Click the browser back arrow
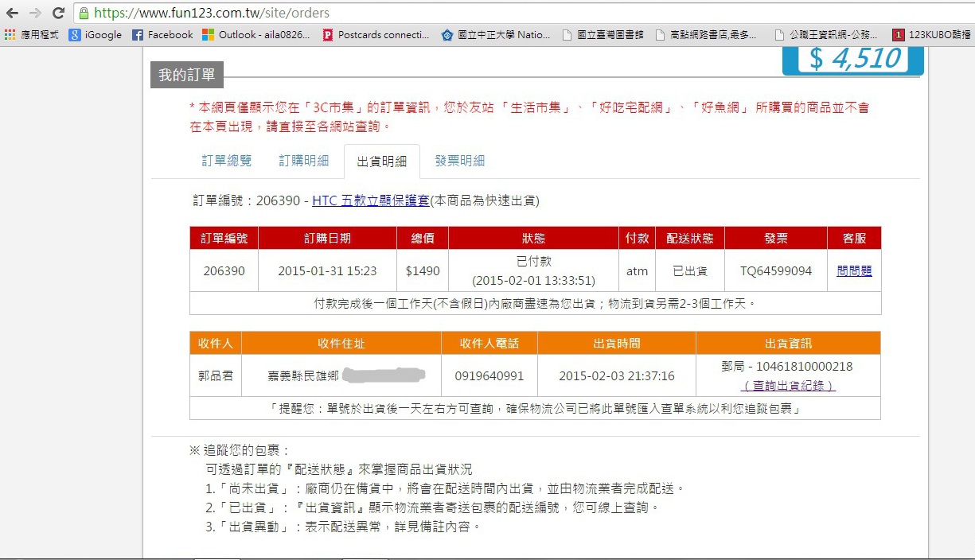Image resolution: width=975 pixels, height=560 pixels. pos(12,13)
